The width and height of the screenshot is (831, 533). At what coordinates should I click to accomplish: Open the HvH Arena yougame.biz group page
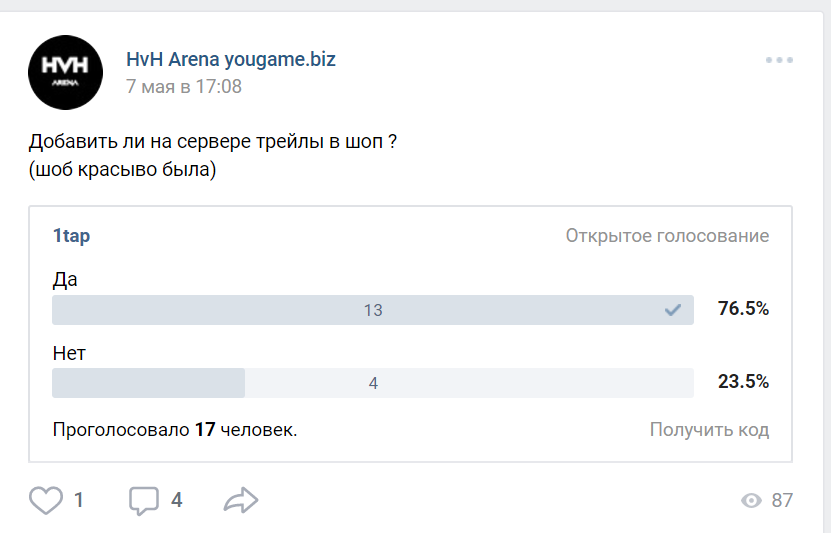click(231, 59)
